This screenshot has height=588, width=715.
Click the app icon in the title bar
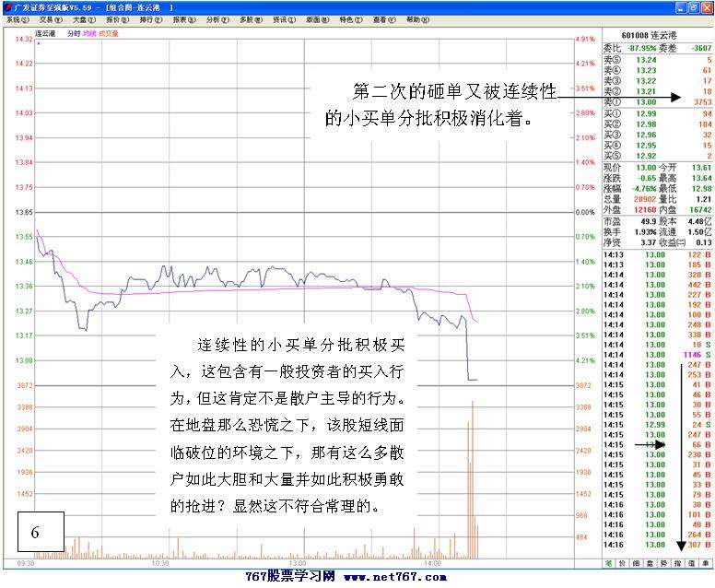click(x=7, y=6)
